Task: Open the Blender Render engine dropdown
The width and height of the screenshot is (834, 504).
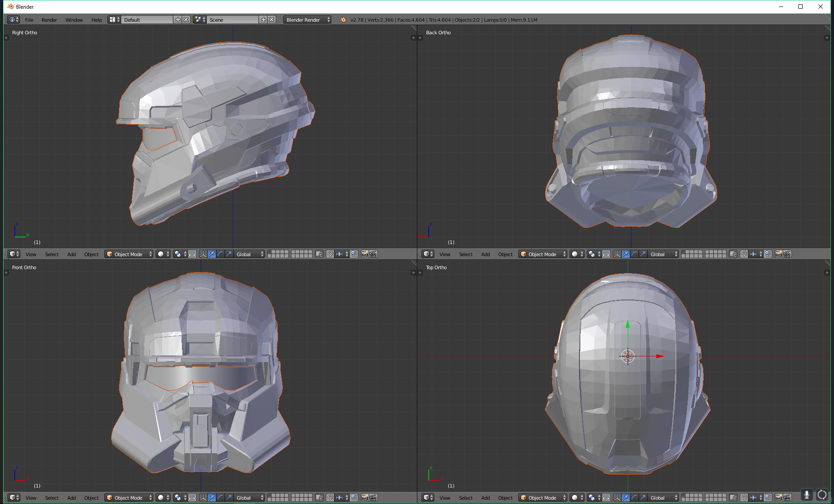Action: click(x=307, y=20)
